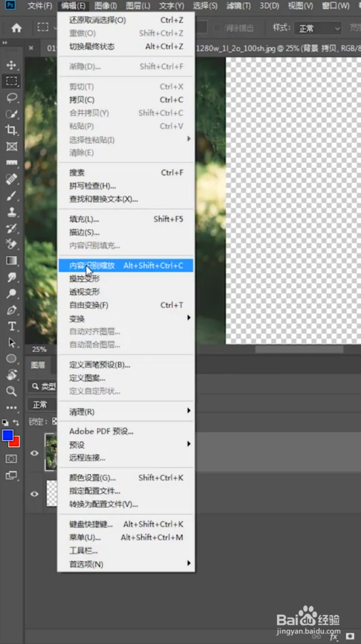Click the red background color swatch

pyautogui.click(x=16, y=443)
